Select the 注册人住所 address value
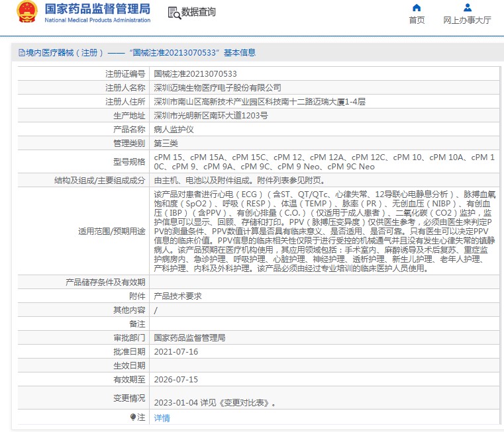Viewport: 504px width, 432px height. tap(260, 102)
